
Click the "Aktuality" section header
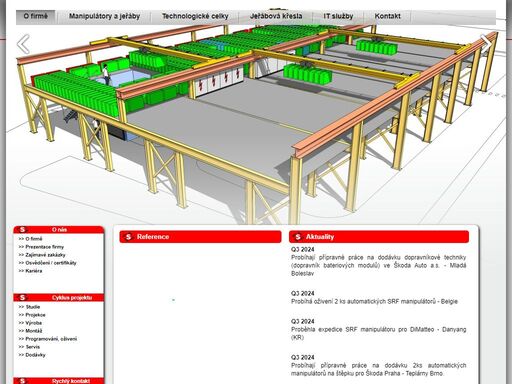pos(379,237)
